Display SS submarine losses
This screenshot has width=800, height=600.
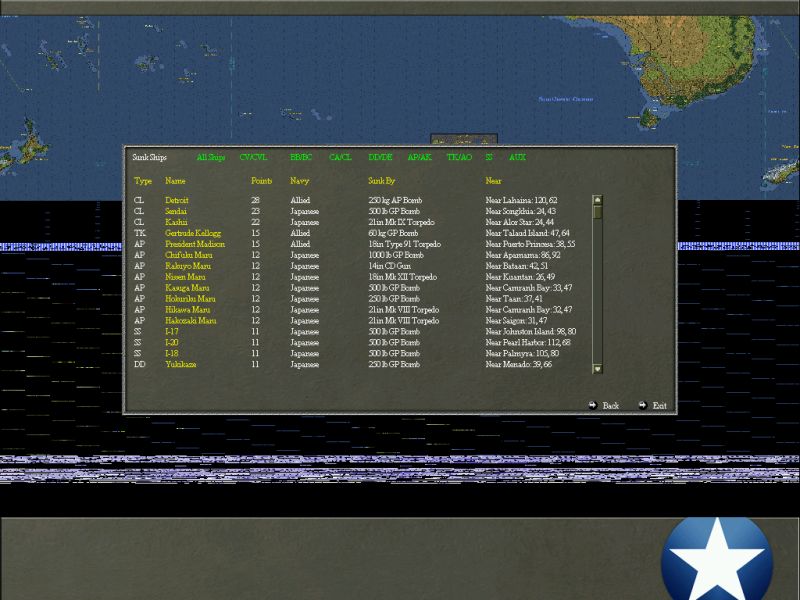[488, 157]
